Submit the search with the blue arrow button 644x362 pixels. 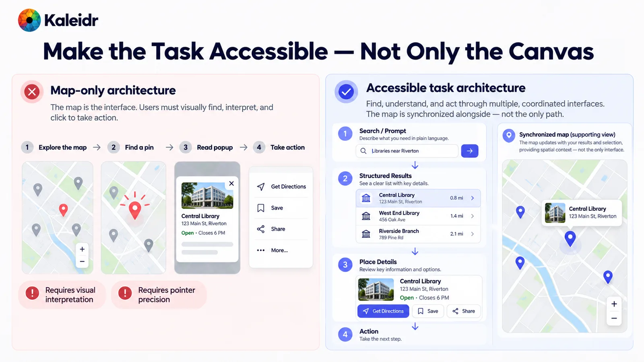pos(470,151)
